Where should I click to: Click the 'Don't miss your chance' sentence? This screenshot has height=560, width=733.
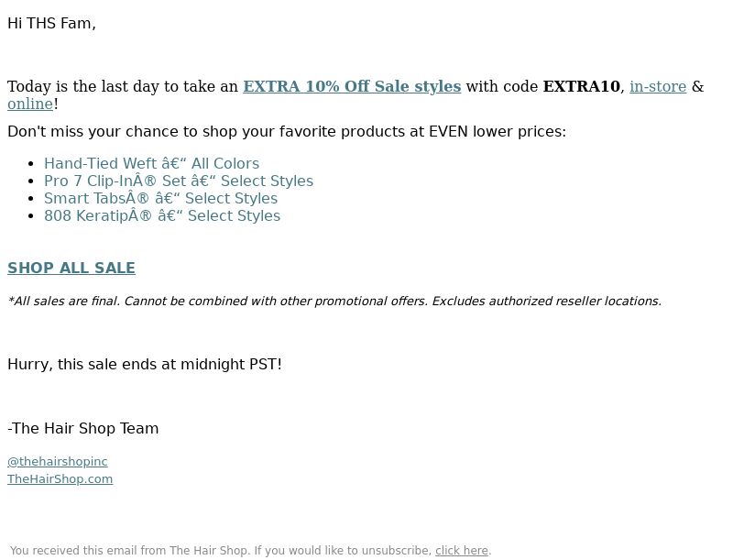pos(287,132)
